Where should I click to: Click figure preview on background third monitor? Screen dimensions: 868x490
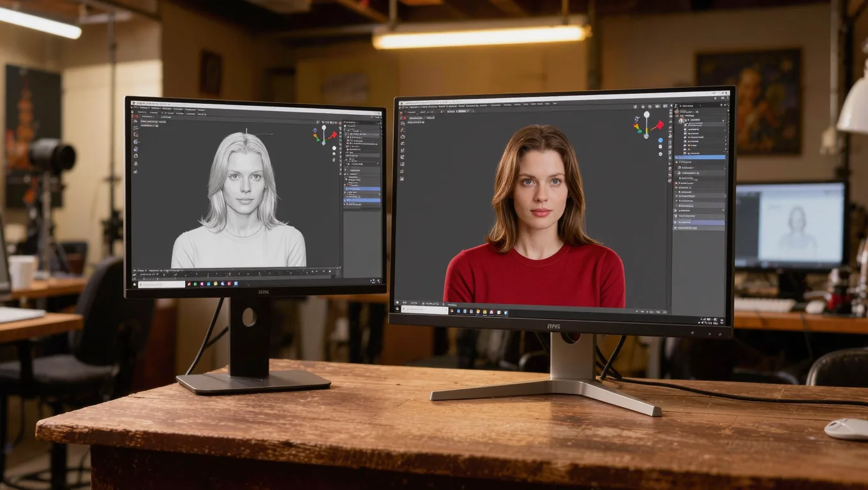(x=796, y=228)
